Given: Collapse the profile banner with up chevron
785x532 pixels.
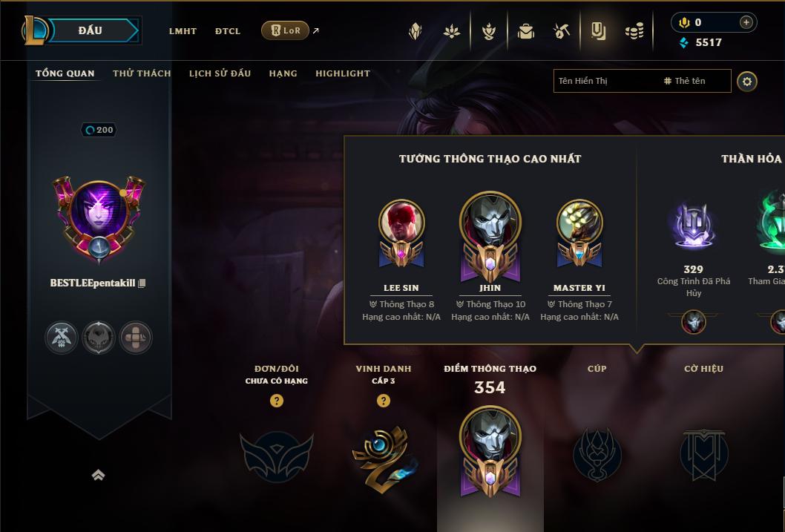Looking at the screenshot, I should coord(98,474).
